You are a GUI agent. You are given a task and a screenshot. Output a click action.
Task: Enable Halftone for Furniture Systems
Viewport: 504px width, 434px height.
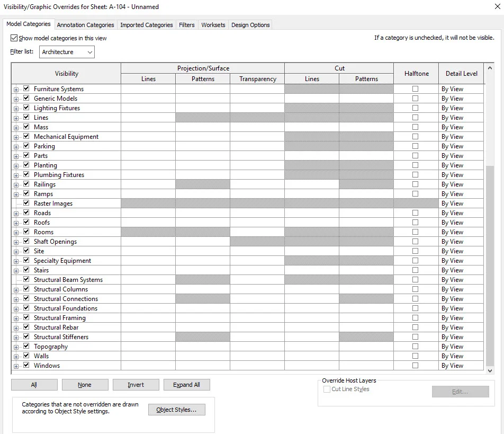tap(415, 89)
